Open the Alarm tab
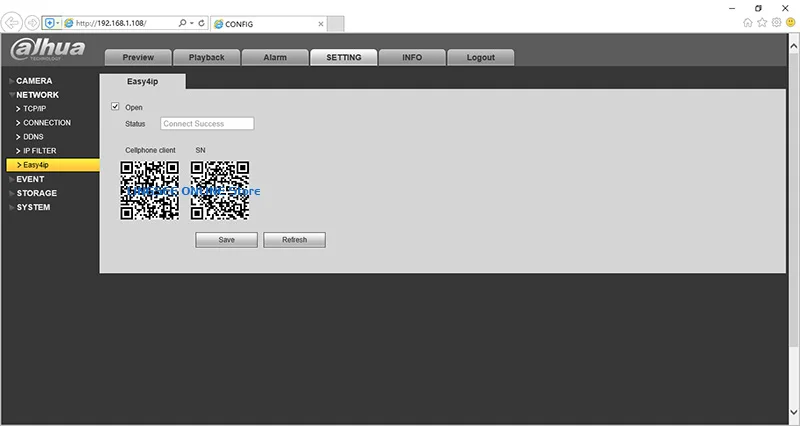This screenshot has width=800, height=426. (275, 57)
